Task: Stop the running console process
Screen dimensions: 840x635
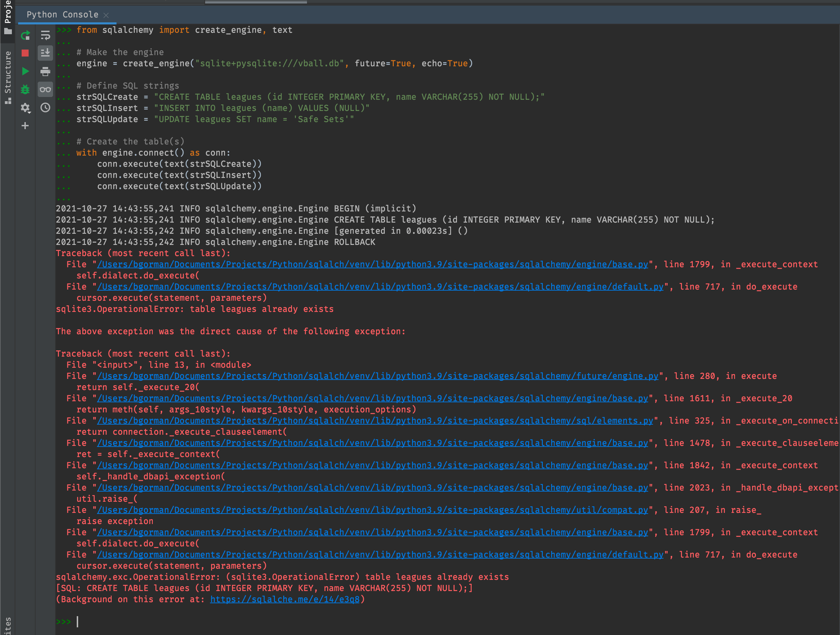Action: [x=25, y=53]
